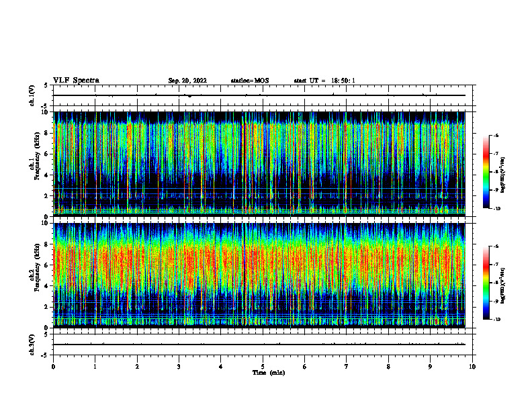
Task: Click the ch.1 waveform trace panel
Action: tap(263, 95)
